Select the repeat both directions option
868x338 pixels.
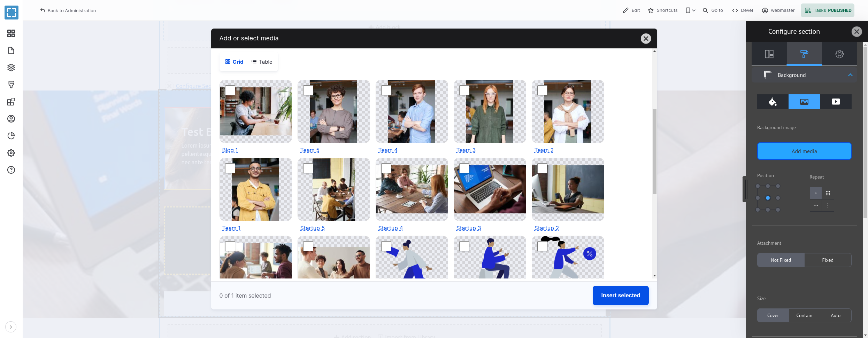coord(828,193)
